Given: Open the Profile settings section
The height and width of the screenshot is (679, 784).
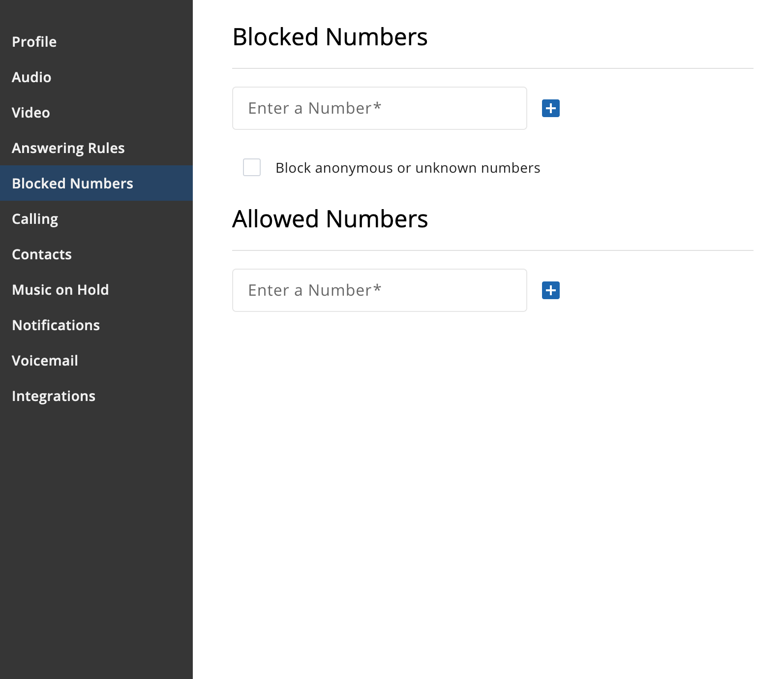Looking at the screenshot, I should 96,42.
